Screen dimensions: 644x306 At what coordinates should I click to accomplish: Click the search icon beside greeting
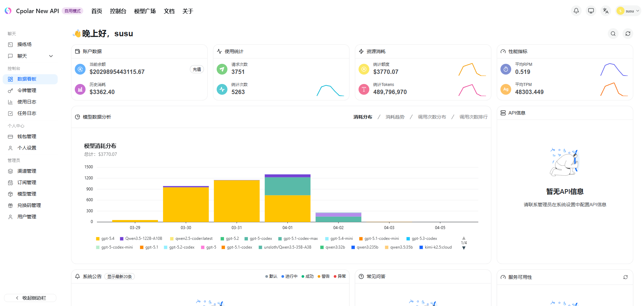coord(613,34)
